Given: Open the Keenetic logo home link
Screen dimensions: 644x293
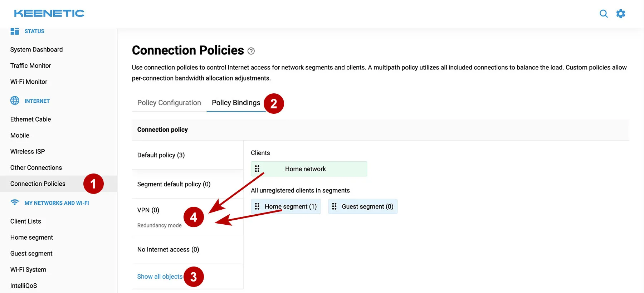Looking at the screenshot, I should tap(49, 14).
